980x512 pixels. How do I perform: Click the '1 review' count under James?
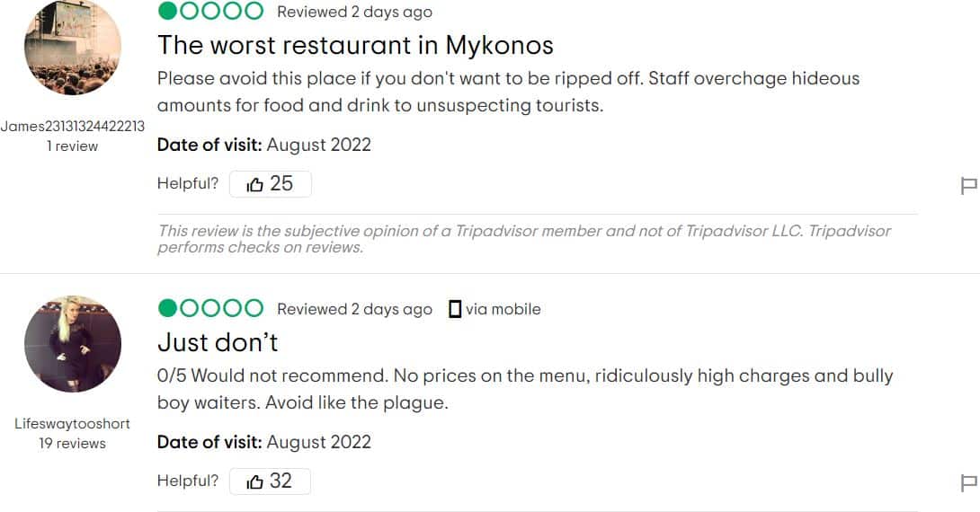[73, 146]
